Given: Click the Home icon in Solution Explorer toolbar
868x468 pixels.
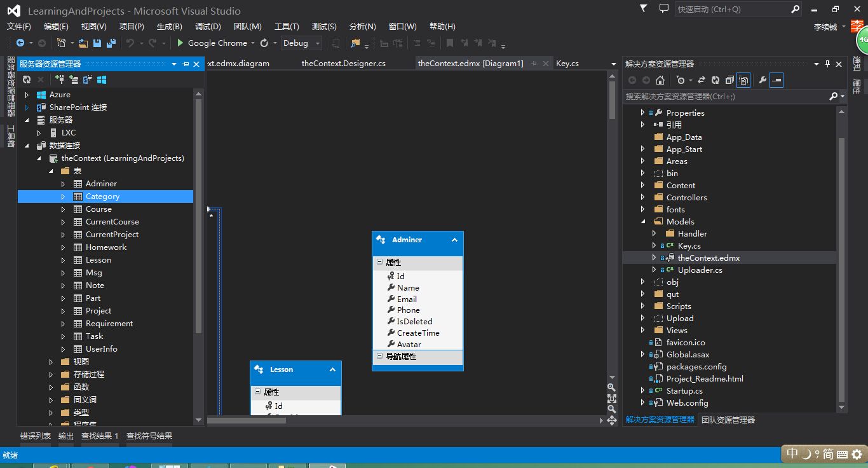Looking at the screenshot, I should point(660,79).
